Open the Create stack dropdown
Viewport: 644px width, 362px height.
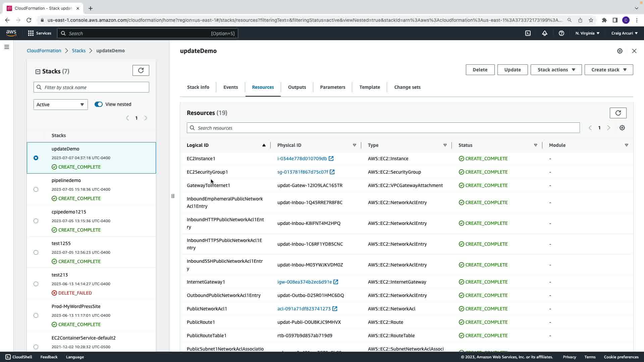[608, 70]
